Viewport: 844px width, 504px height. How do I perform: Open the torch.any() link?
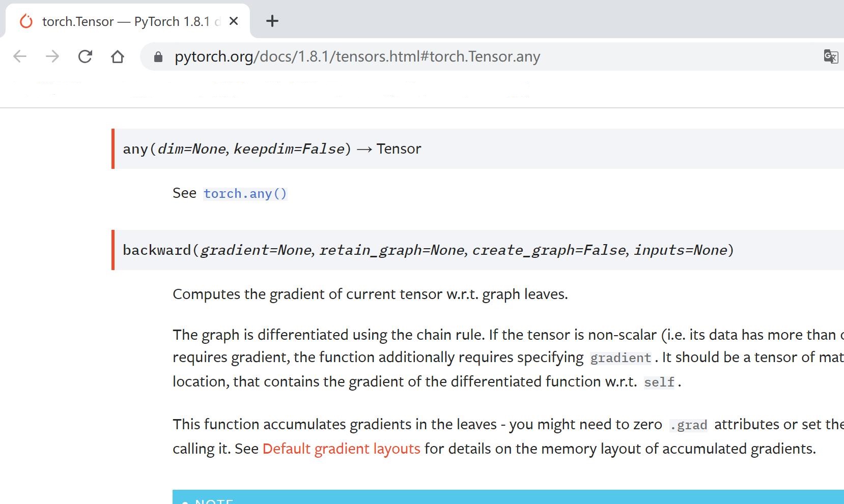point(245,194)
